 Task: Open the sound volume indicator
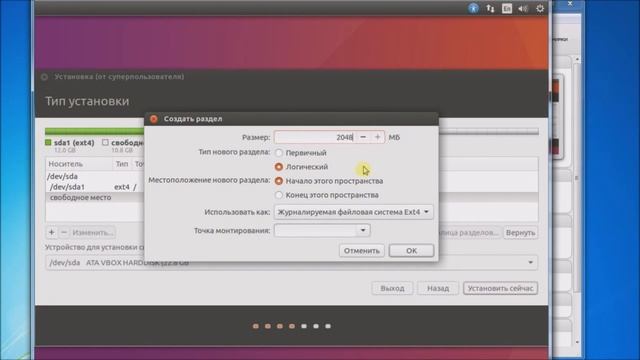tap(523, 8)
